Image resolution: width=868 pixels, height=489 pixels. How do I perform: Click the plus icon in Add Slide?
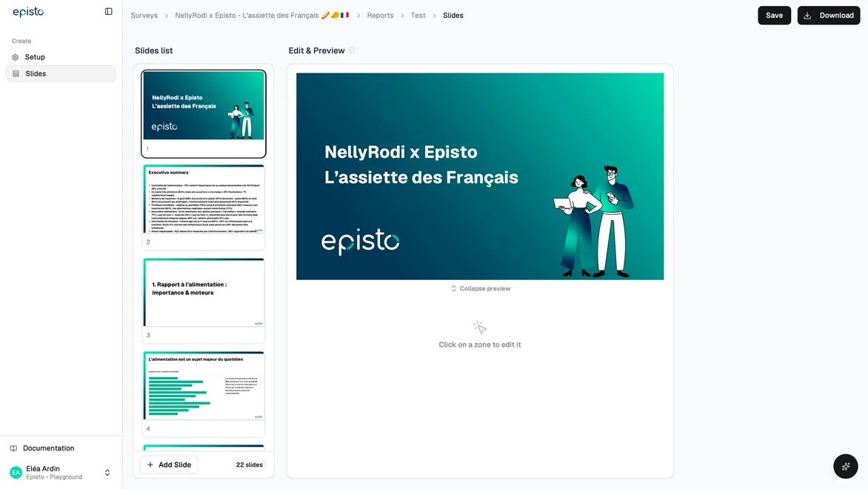[150, 465]
